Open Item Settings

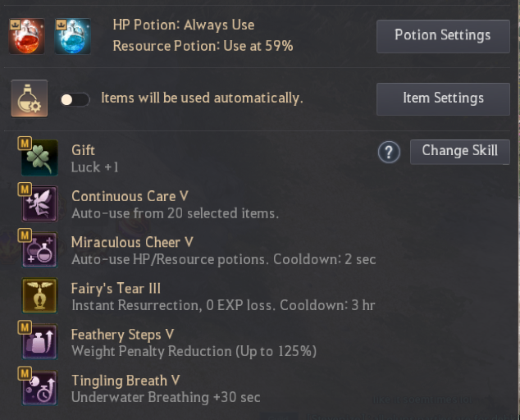(443, 99)
